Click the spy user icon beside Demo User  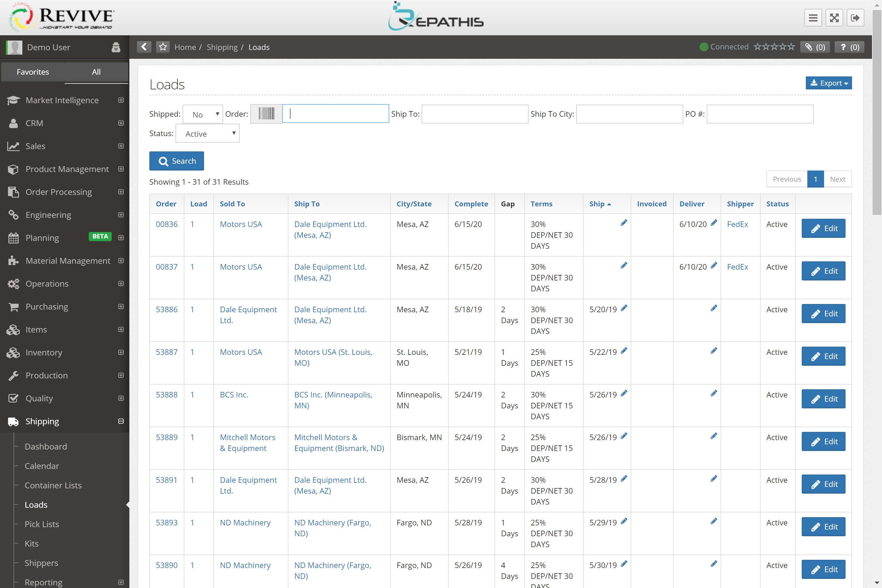(x=116, y=47)
